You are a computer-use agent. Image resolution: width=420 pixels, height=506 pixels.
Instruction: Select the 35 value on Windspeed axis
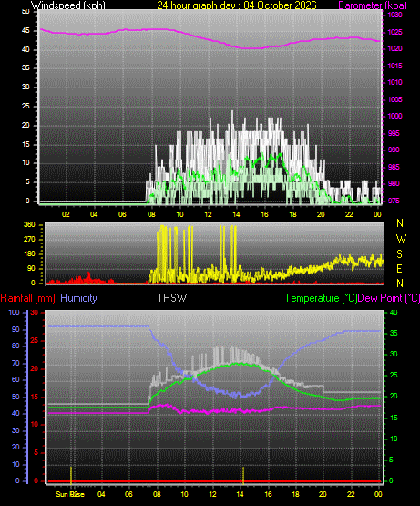tap(26, 67)
